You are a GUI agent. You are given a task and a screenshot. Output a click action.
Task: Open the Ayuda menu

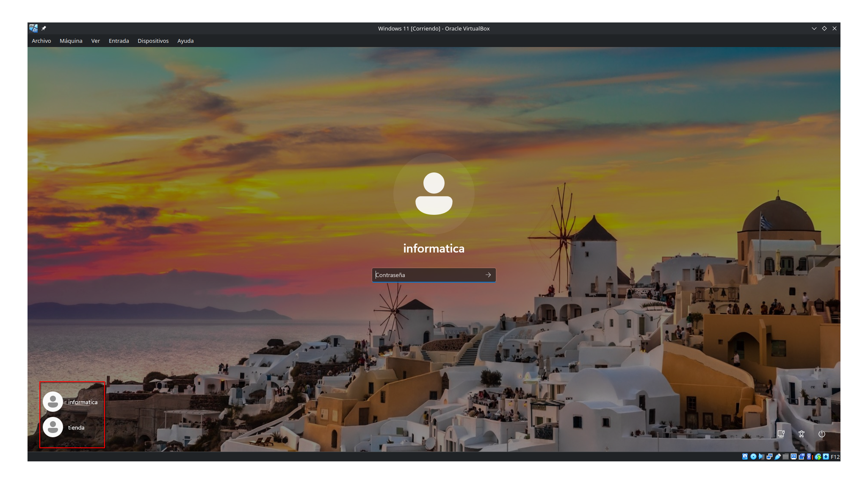tap(185, 41)
